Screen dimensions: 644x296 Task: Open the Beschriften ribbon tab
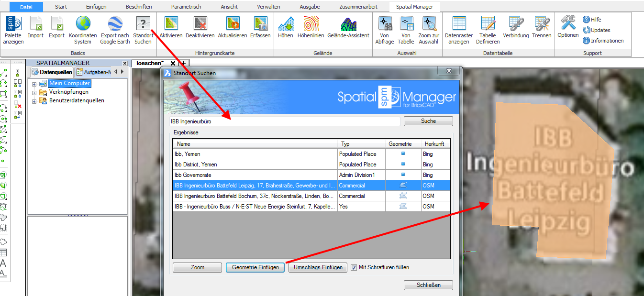point(138,6)
